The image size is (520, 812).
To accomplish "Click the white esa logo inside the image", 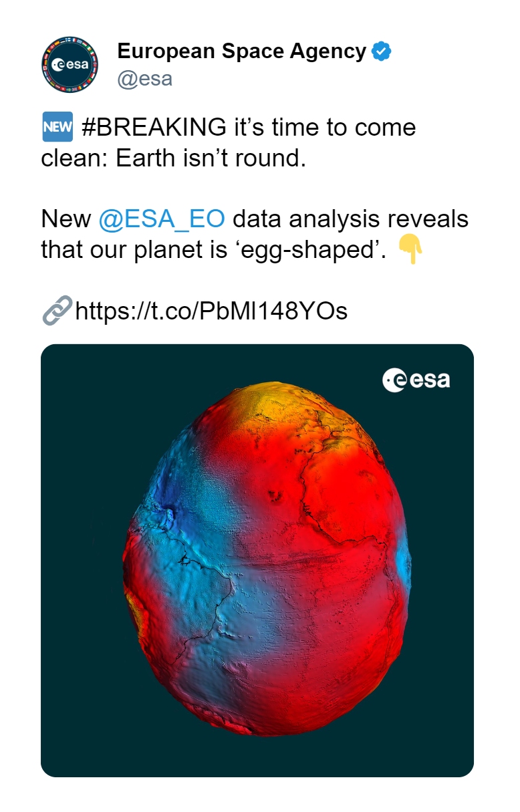I will coord(416,380).
